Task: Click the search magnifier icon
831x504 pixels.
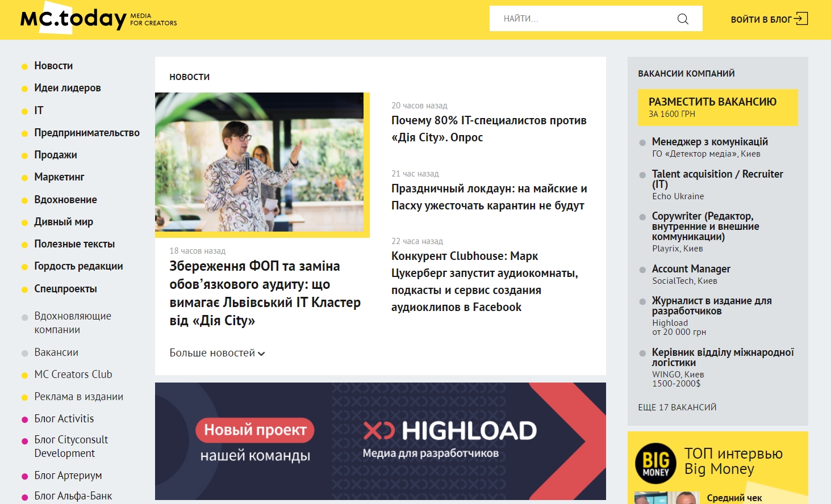Action: (683, 19)
